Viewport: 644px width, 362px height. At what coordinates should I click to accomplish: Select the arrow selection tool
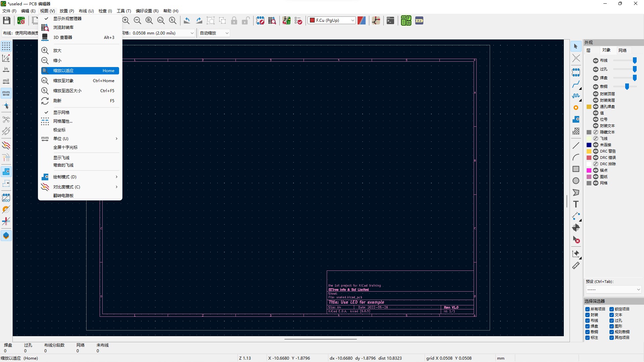(x=576, y=46)
